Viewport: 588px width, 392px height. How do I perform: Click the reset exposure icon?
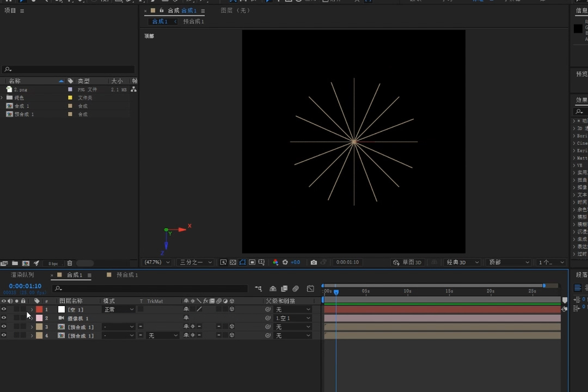285,262
